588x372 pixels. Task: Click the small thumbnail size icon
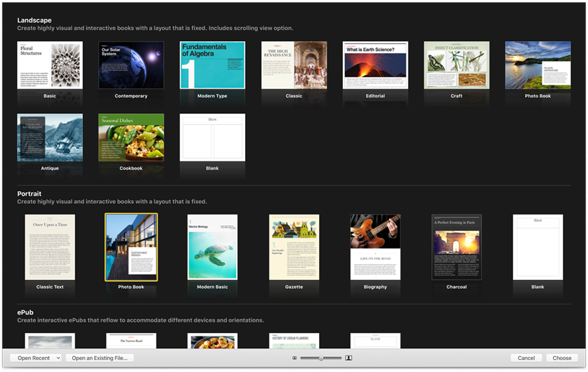pos(295,358)
